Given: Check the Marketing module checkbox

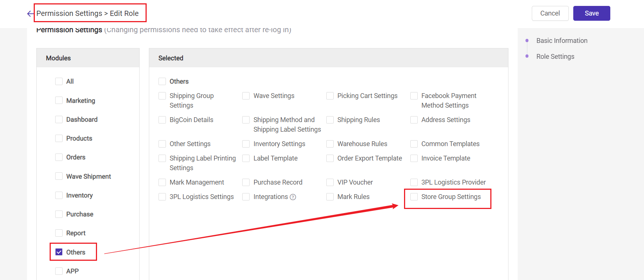Looking at the screenshot, I should point(59,100).
